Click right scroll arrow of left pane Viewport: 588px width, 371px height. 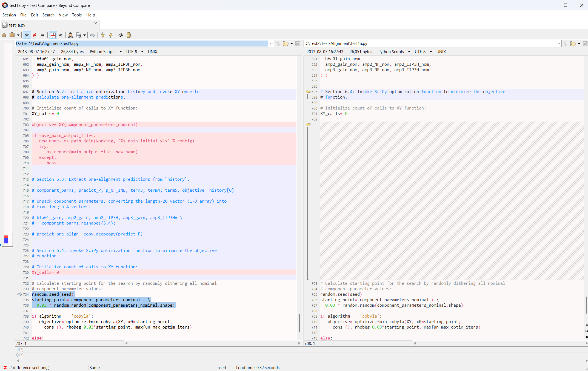coord(299,343)
